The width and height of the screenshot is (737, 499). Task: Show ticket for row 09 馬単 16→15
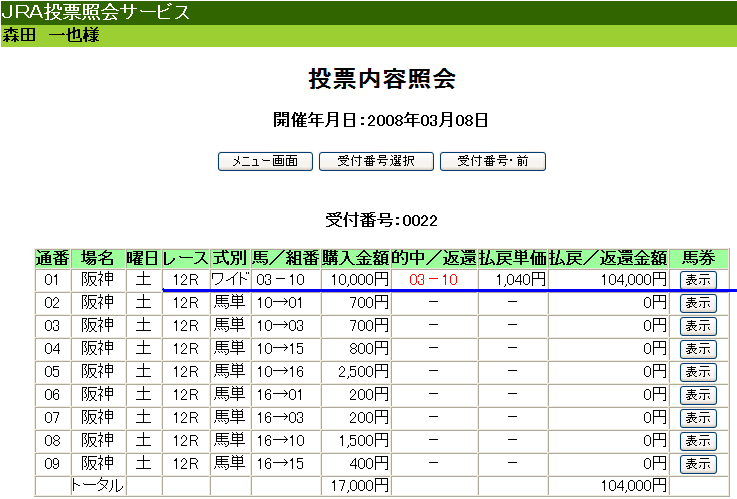click(698, 464)
